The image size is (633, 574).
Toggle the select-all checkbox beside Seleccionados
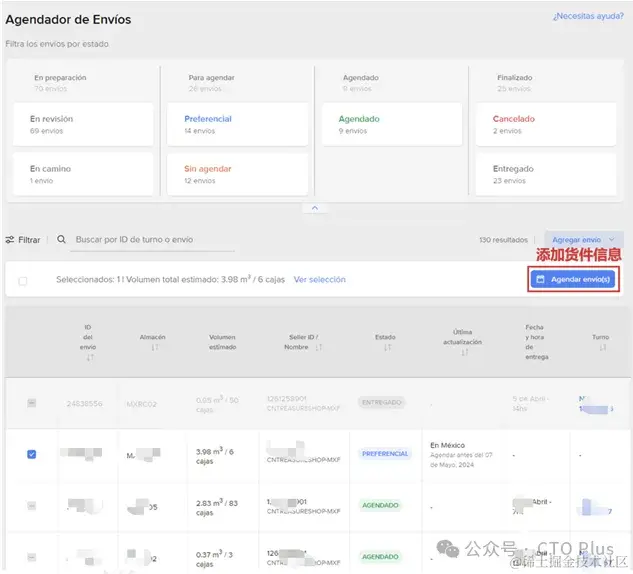[23, 281]
